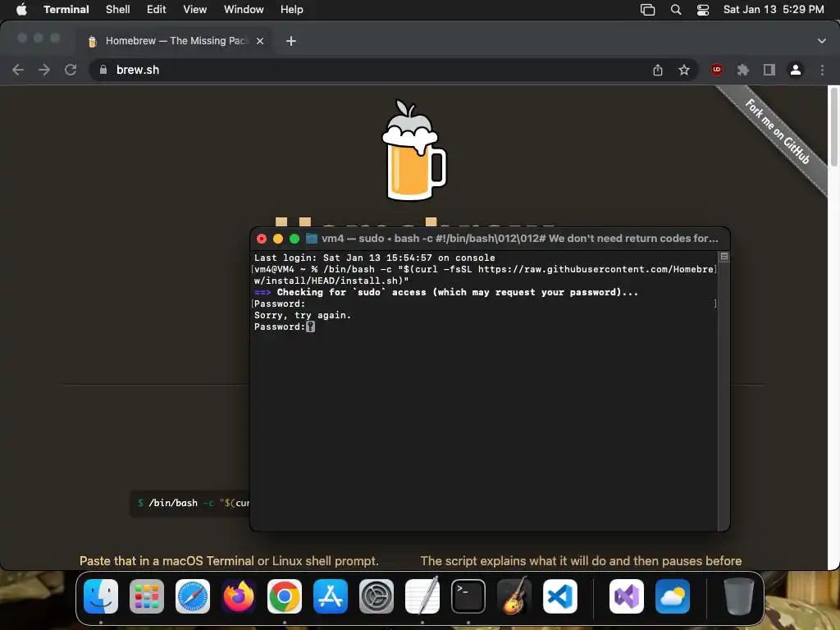Open Visual Studio from the Dock
Screen dimensions: 840x630
[x=626, y=596]
